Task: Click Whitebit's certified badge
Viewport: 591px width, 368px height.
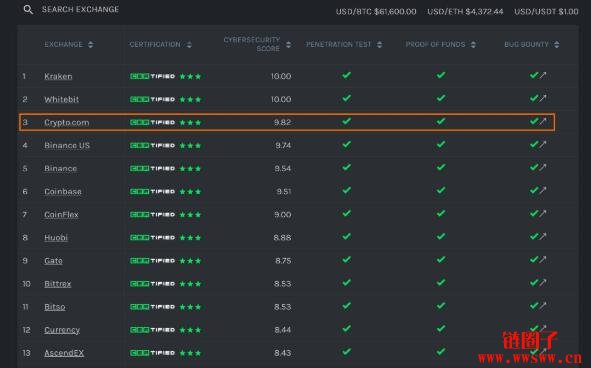Action: point(152,100)
